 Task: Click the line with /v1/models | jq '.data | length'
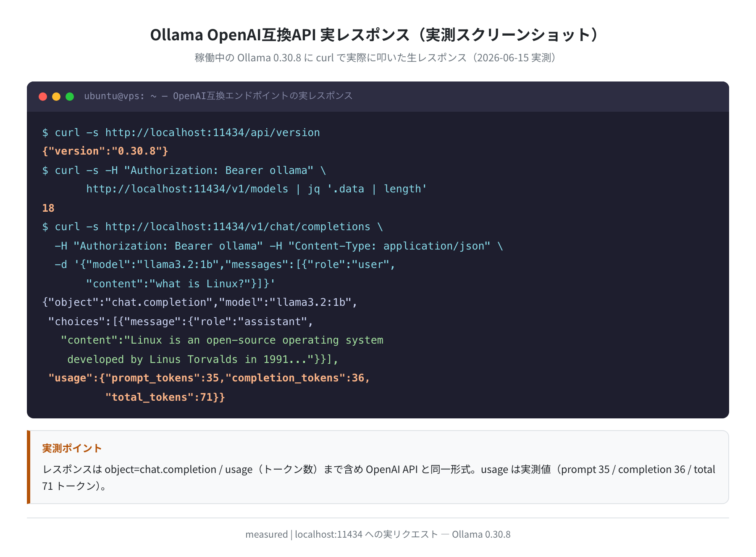257,189
